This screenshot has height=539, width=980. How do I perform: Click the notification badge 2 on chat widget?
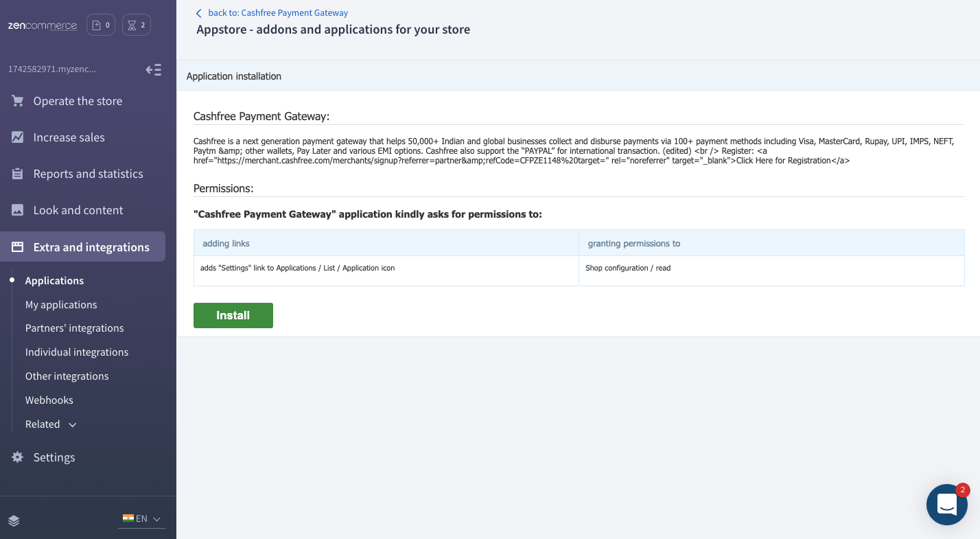962,490
